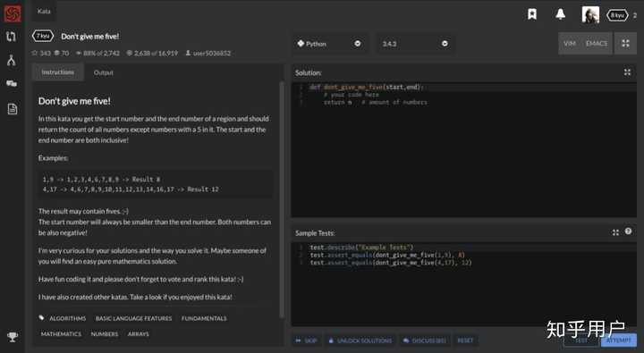Open notifications bell icon

pos(560,14)
